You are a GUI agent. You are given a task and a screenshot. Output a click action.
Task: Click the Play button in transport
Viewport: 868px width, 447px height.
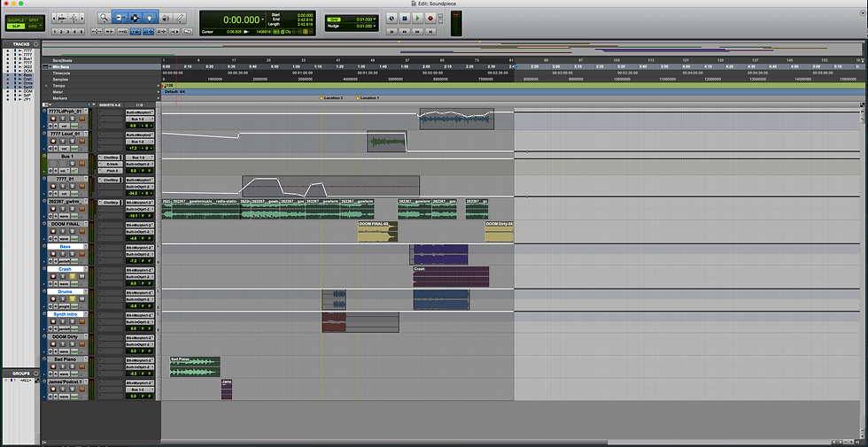(417, 18)
